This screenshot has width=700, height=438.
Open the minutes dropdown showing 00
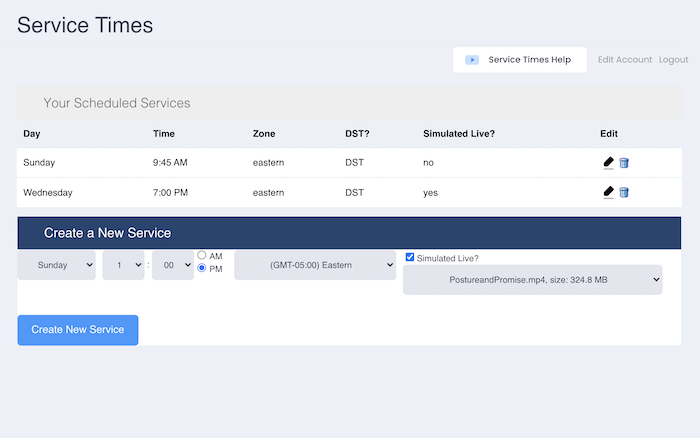click(172, 265)
